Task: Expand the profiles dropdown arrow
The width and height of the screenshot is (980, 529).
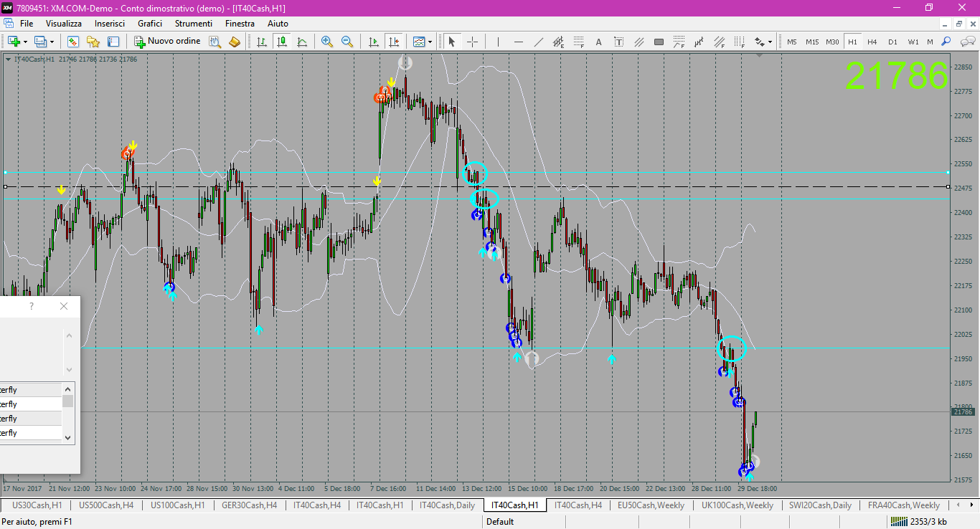Action: pos(52,42)
